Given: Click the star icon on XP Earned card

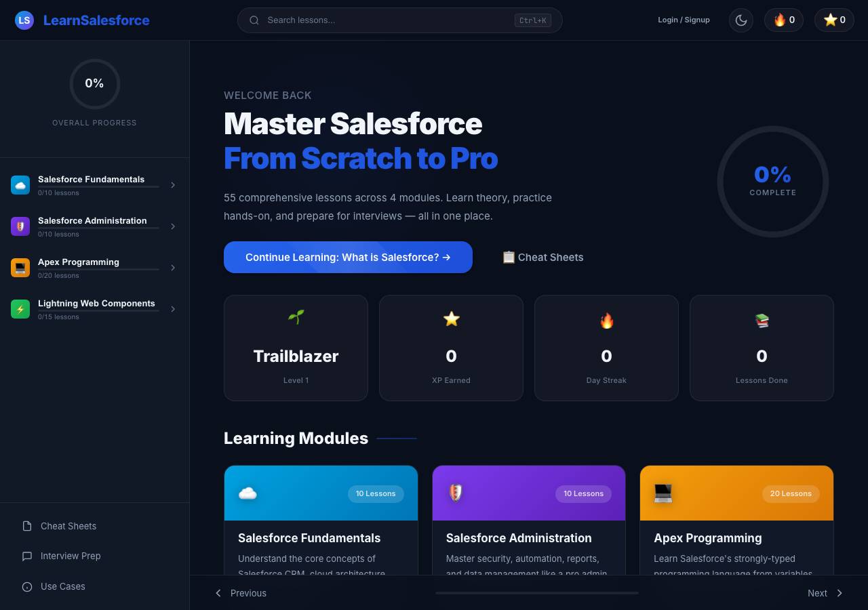Looking at the screenshot, I should (451, 319).
